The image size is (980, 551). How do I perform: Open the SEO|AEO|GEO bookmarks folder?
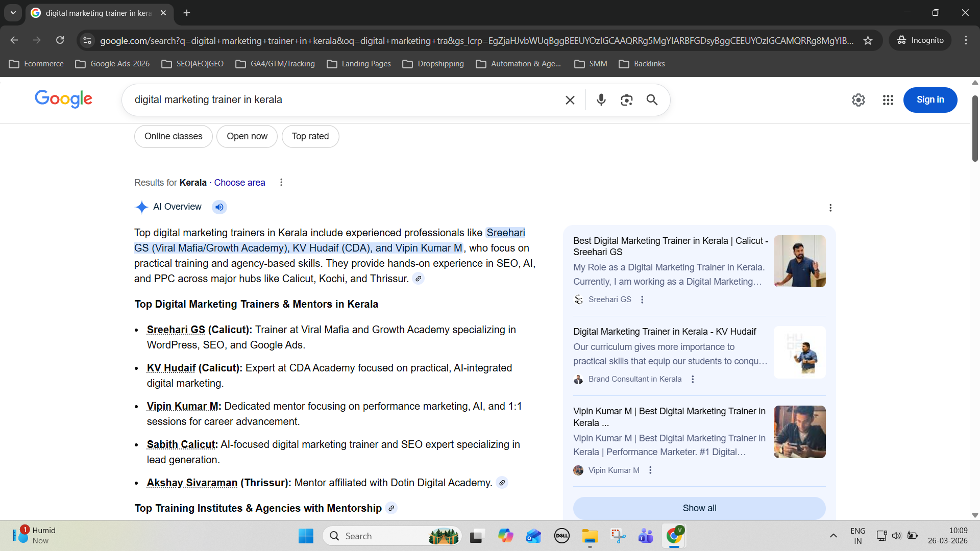[x=192, y=64]
